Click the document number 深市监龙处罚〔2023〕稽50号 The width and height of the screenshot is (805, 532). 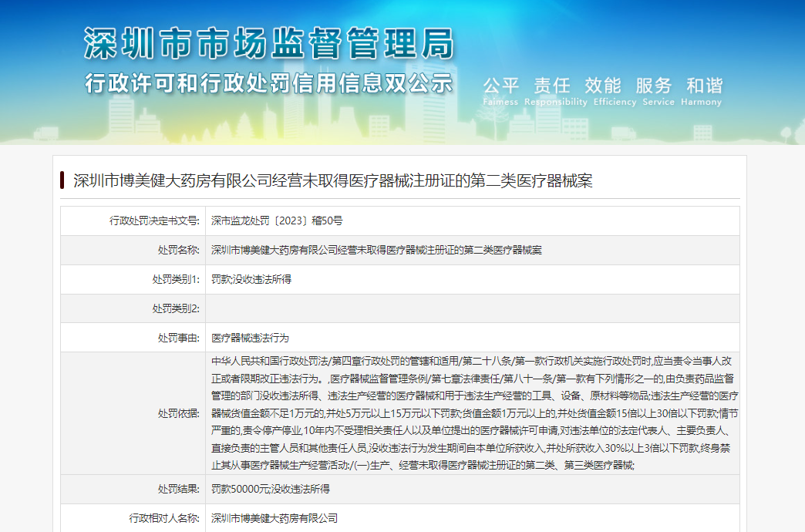point(277,221)
